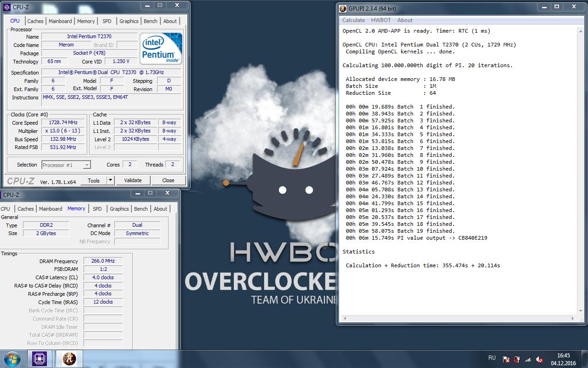This screenshot has height=368, width=588.
Task: Open Caches tab in memory window
Action: tap(26, 209)
